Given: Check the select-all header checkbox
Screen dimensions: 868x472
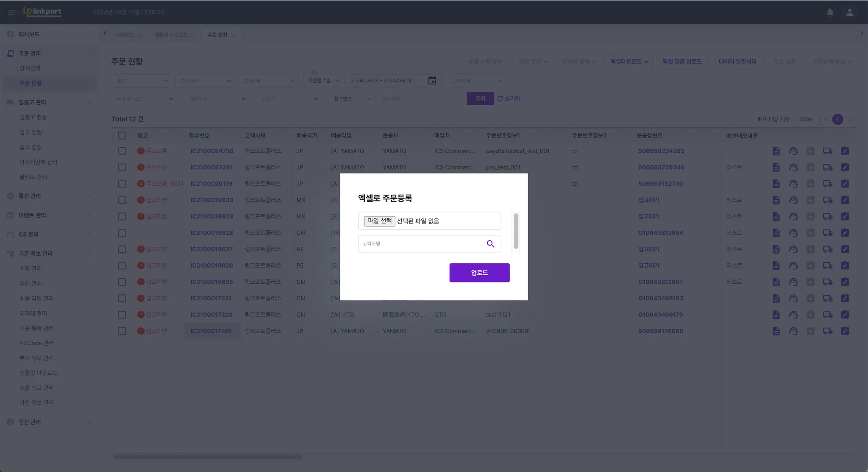Looking at the screenshot, I should (x=122, y=136).
